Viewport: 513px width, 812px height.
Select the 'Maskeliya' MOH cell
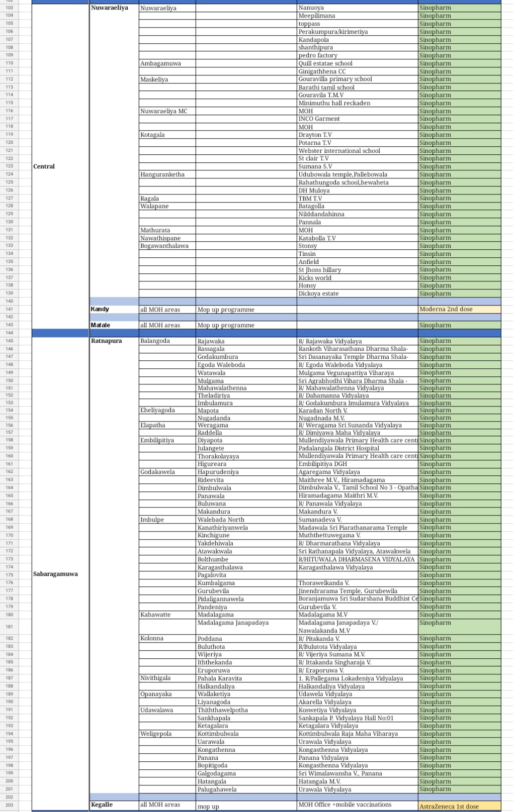167,79
